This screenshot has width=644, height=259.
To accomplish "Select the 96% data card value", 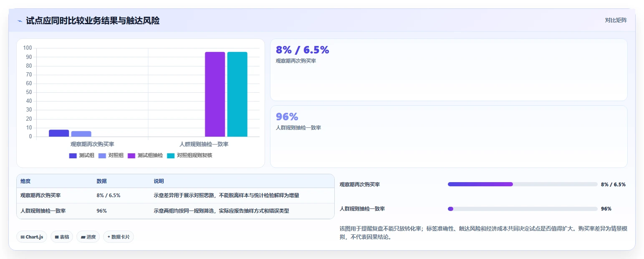I will tap(287, 117).
